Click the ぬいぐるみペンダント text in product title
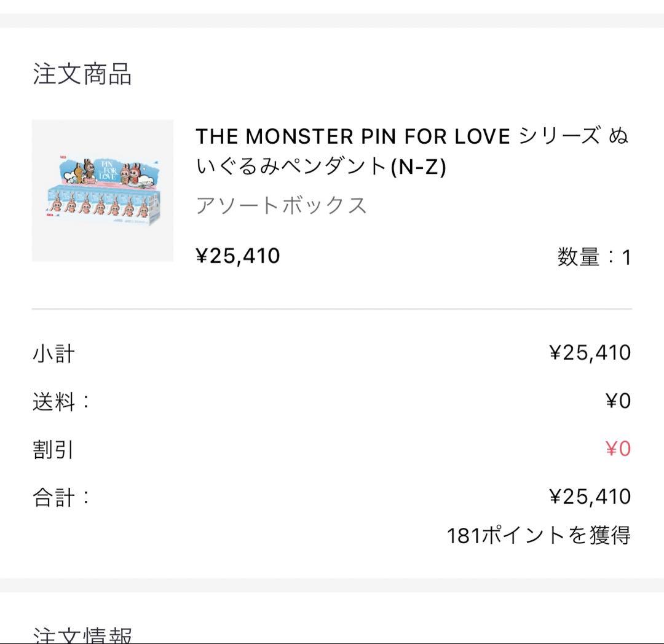The image size is (664, 644). click(x=292, y=167)
